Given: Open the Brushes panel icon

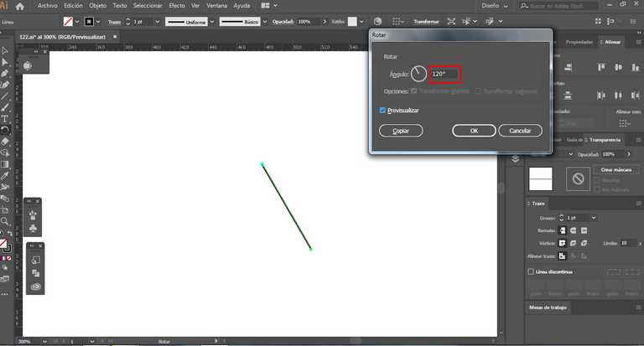Looking at the screenshot, I should tap(34, 214).
